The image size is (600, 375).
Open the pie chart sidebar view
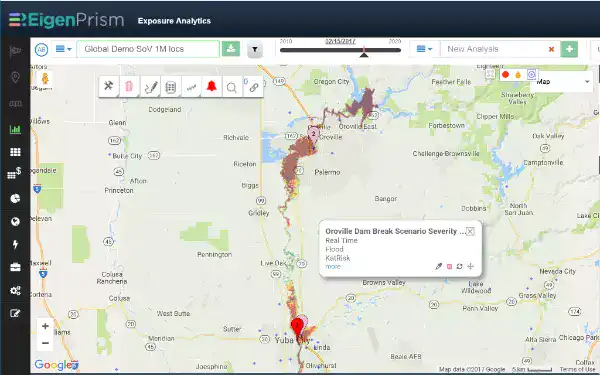coord(15,198)
